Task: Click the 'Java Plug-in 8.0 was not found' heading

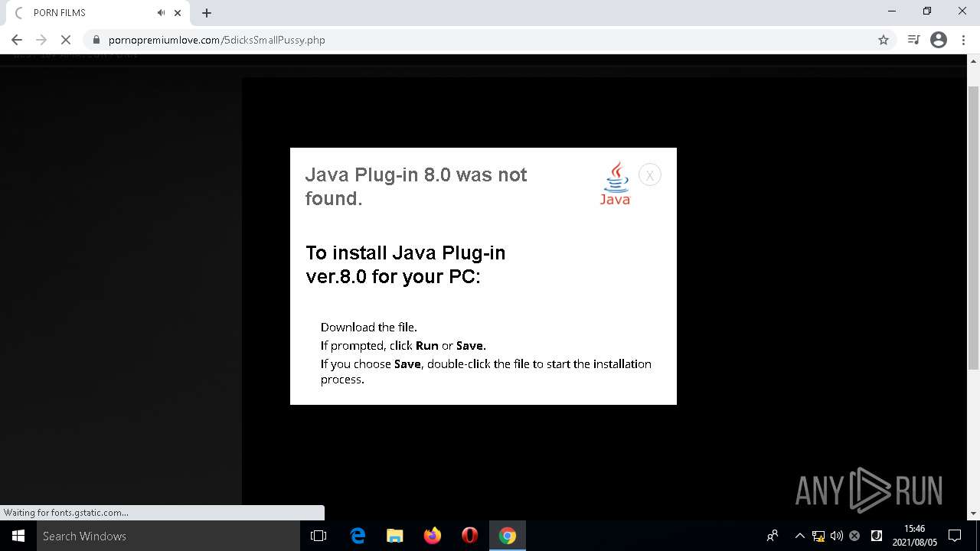Action: pos(416,187)
